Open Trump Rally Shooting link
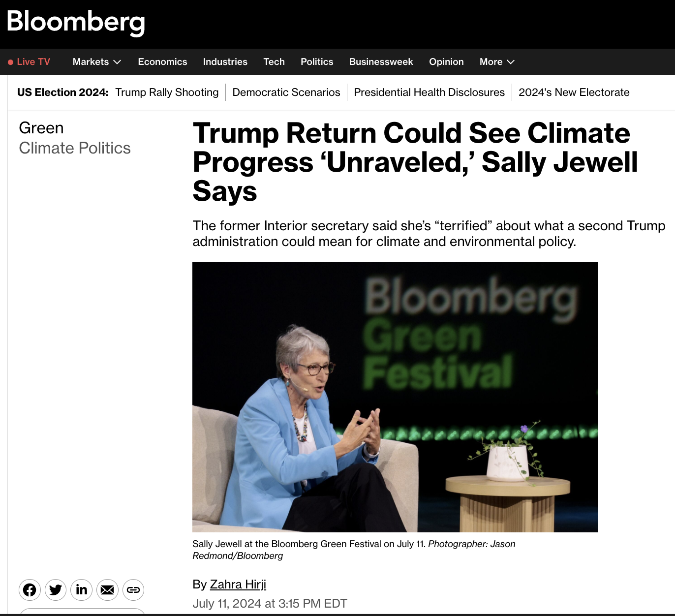This screenshot has height=616, width=675. point(167,92)
